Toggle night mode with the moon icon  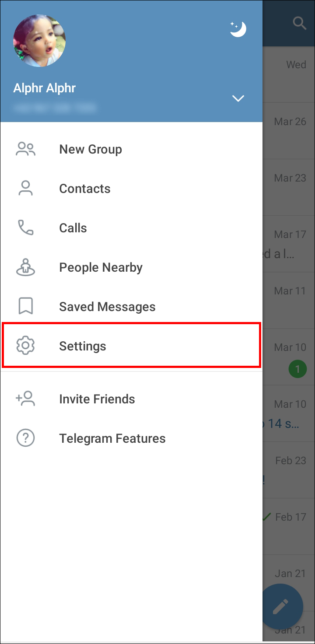coord(238,29)
